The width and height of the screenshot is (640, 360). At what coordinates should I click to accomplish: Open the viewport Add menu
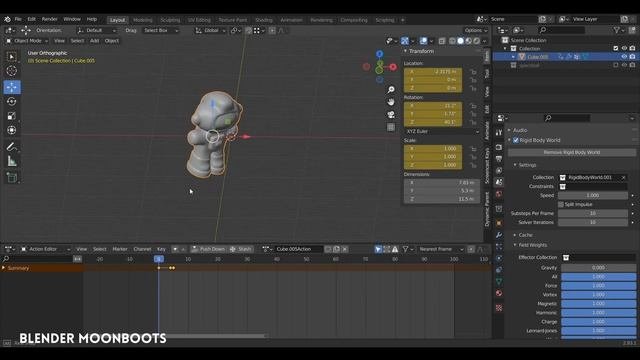[94, 41]
